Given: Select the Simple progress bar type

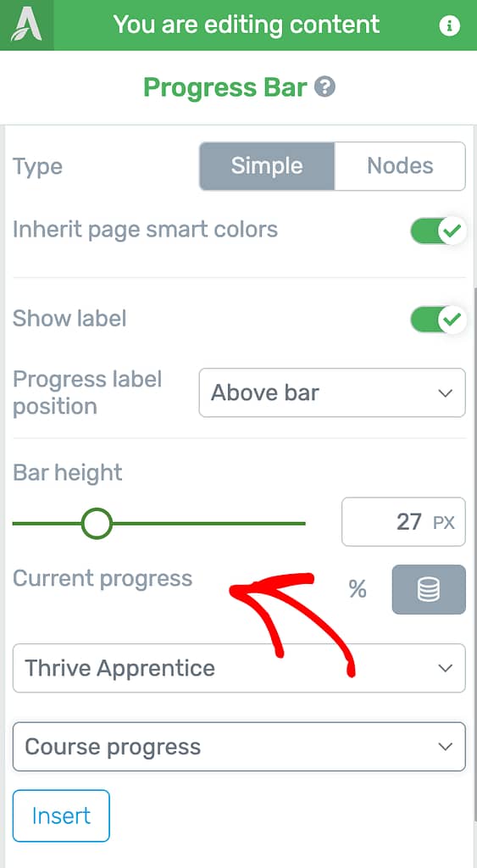Looking at the screenshot, I should coord(267,166).
